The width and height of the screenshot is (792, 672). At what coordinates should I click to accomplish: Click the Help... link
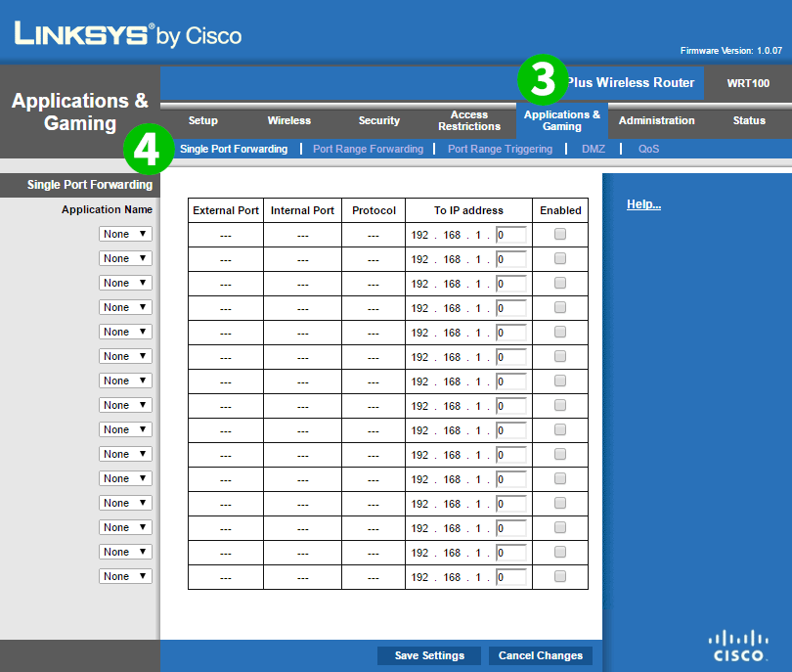click(643, 204)
